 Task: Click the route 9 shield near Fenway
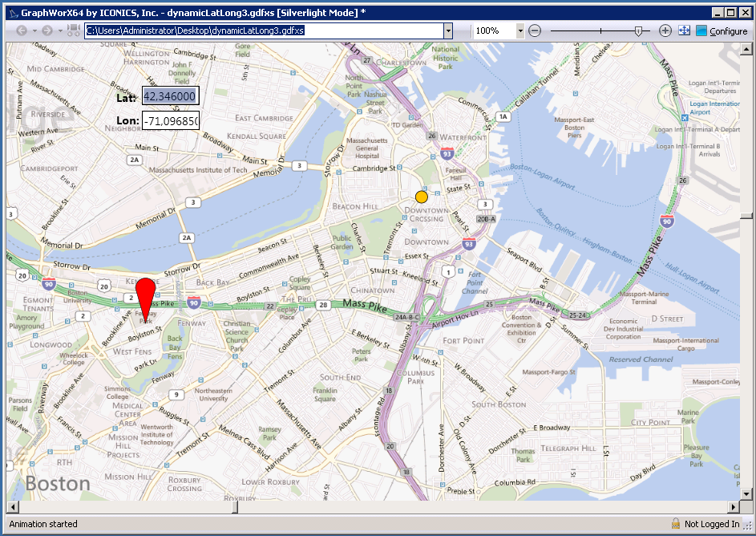coord(176,395)
